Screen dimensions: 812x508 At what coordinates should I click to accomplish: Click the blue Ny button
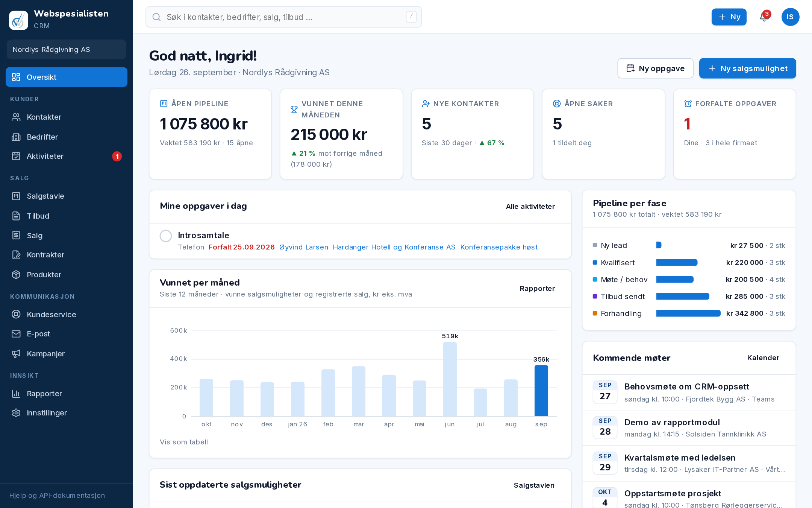click(x=729, y=17)
